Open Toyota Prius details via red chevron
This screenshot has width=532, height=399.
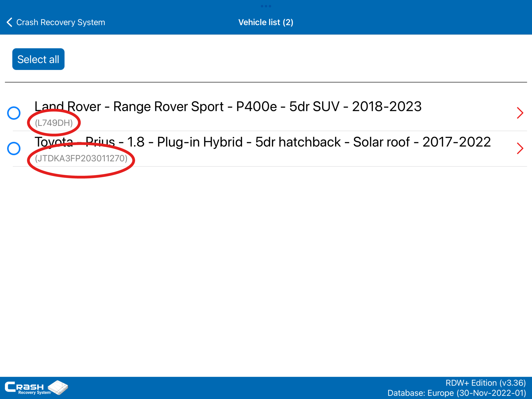pyautogui.click(x=520, y=148)
